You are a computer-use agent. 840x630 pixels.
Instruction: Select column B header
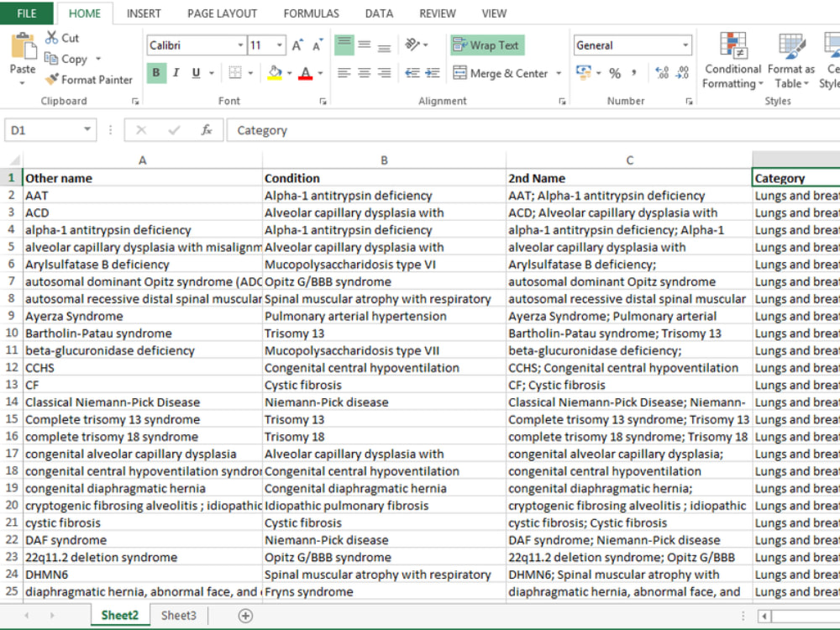(x=384, y=160)
